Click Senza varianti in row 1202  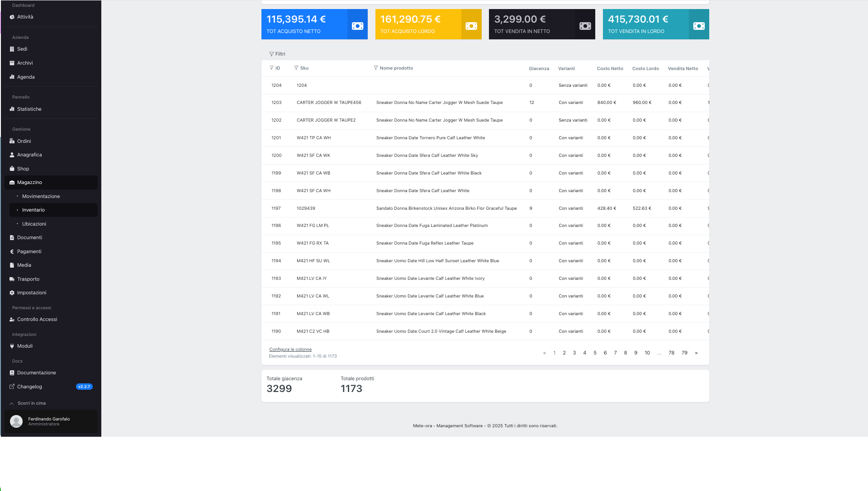coord(573,120)
